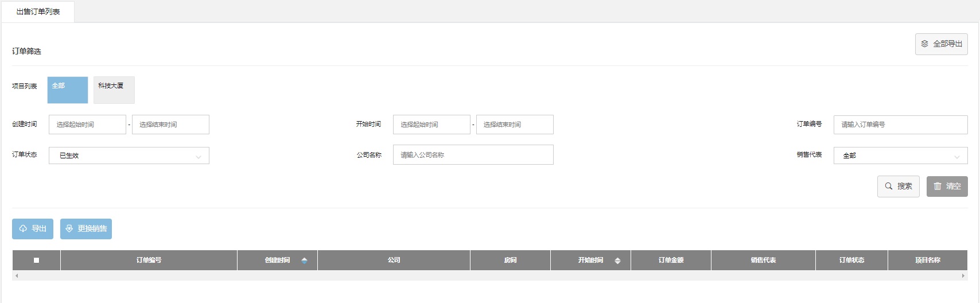980x303 pixels.
Task: Click the 开始时间 end date field
Action: click(515, 125)
